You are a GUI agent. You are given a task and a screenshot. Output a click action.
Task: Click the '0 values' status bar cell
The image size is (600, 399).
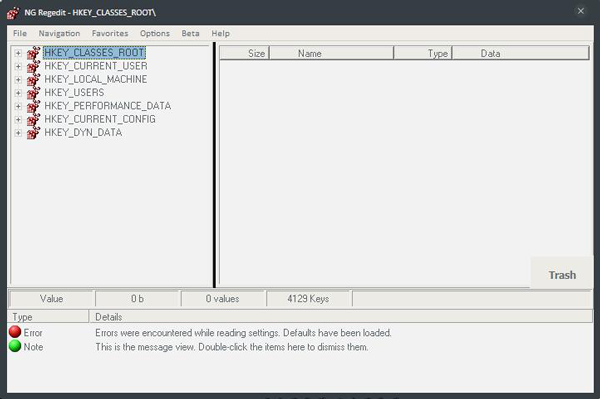(x=223, y=299)
